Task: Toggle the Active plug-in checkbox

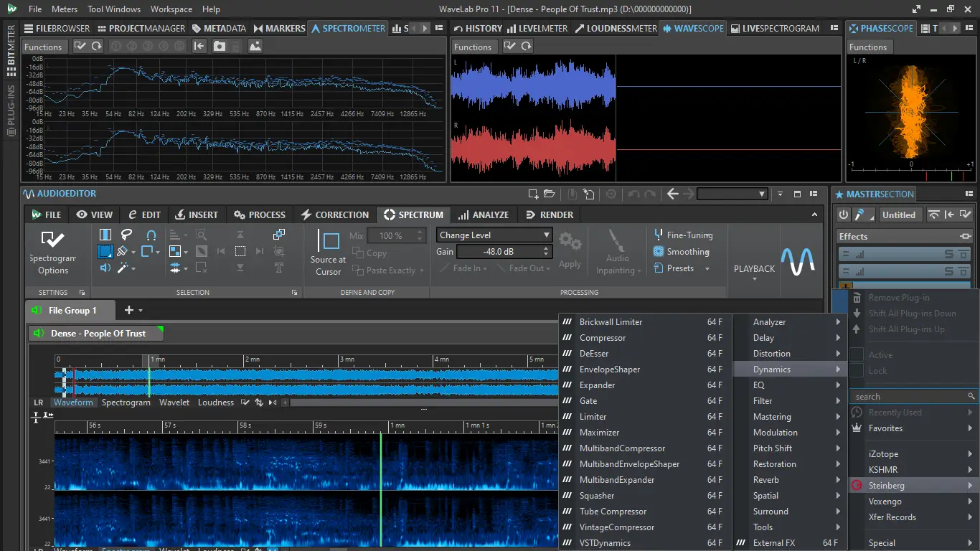Action: pos(857,355)
